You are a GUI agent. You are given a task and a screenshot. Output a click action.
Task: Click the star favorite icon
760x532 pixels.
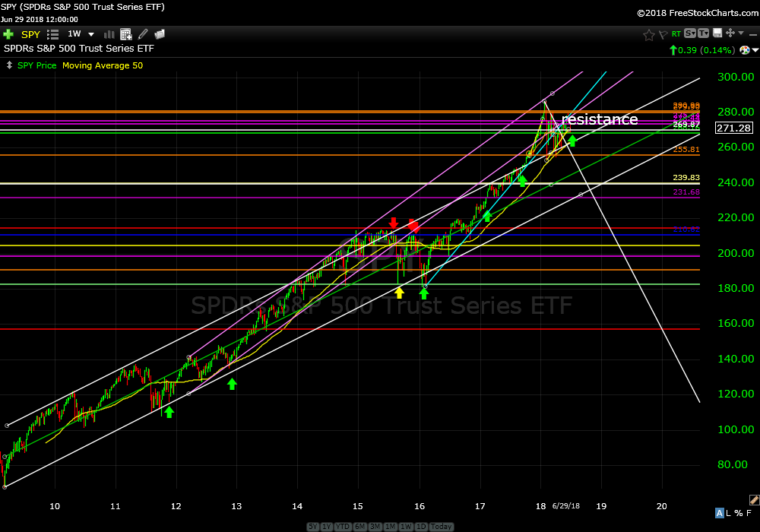tap(648, 34)
